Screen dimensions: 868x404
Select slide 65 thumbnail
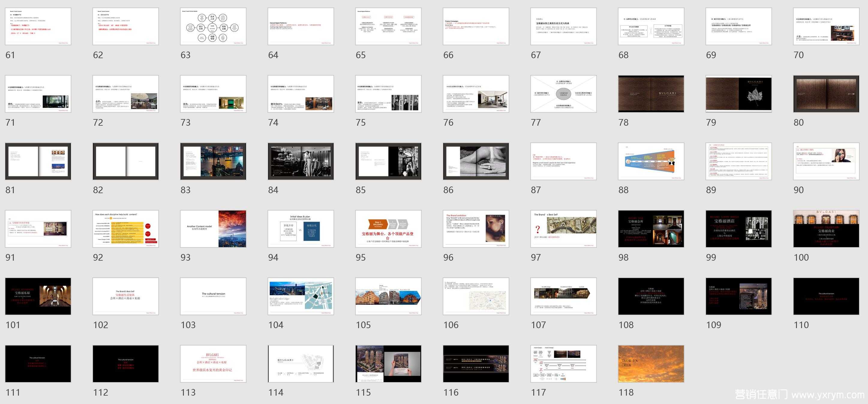pos(388,26)
